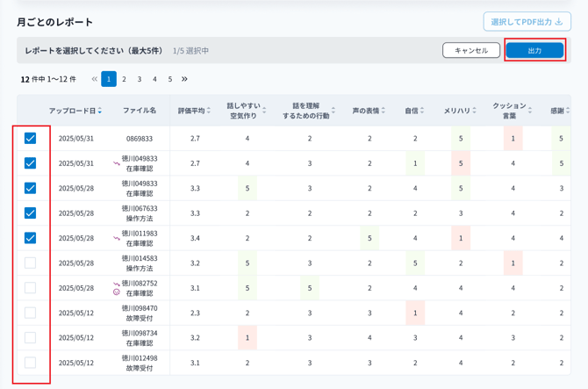Click the sort arrows next to 評価平均

[x=209, y=111]
